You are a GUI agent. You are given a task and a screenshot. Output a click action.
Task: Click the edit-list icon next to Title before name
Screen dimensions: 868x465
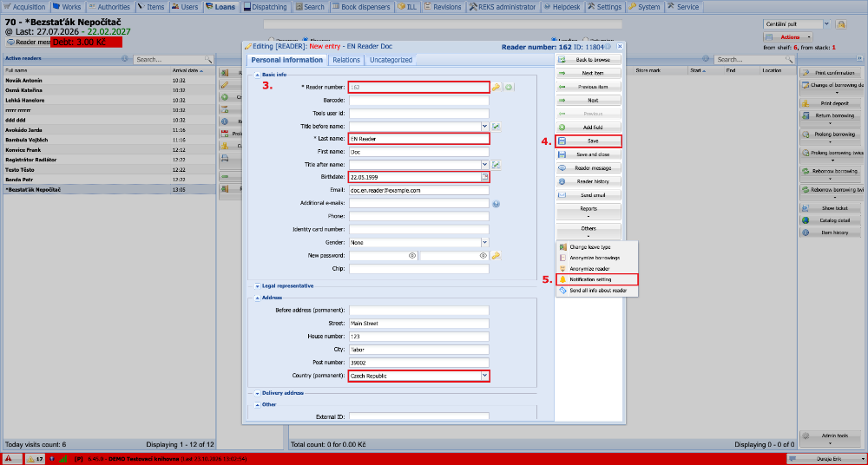tap(496, 127)
